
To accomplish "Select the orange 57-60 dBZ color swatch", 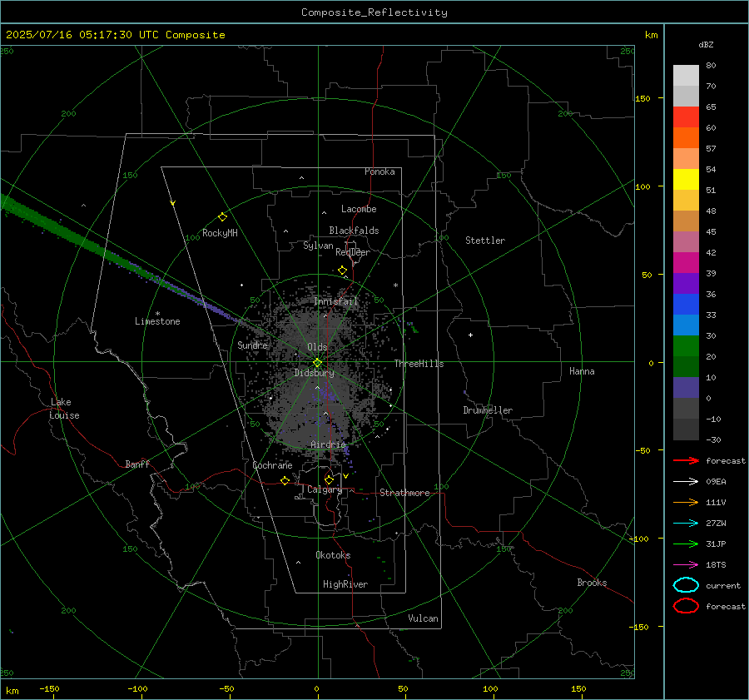I will pyautogui.click(x=686, y=137).
